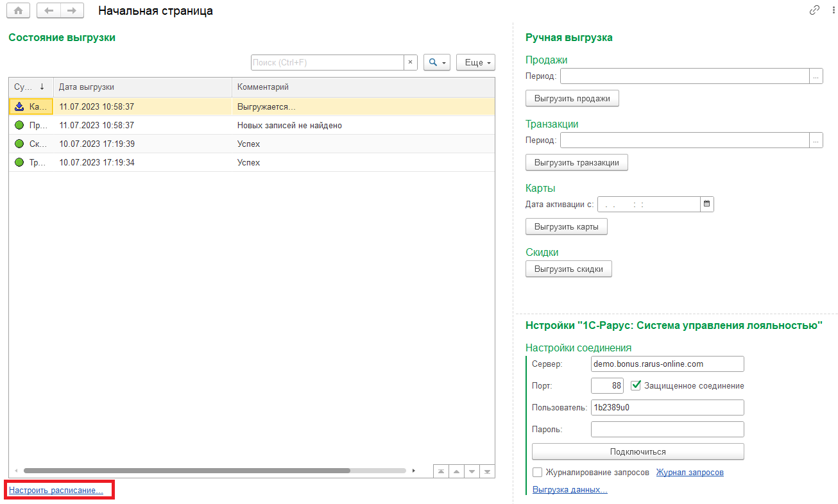Click the Комментарий column header
The width and height of the screenshot is (838, 504).
(363, 87)
